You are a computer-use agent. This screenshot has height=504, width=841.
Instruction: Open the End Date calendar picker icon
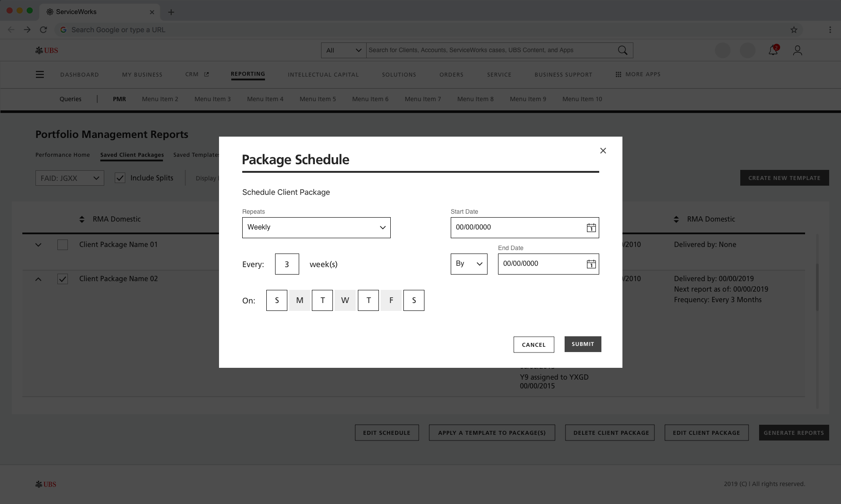tap(591, 264)
